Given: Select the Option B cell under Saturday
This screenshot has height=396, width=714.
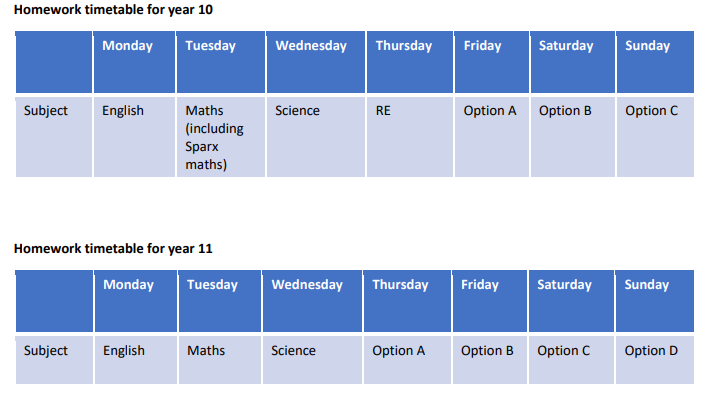Looking at the screenshot, I should tap(573, 137).
